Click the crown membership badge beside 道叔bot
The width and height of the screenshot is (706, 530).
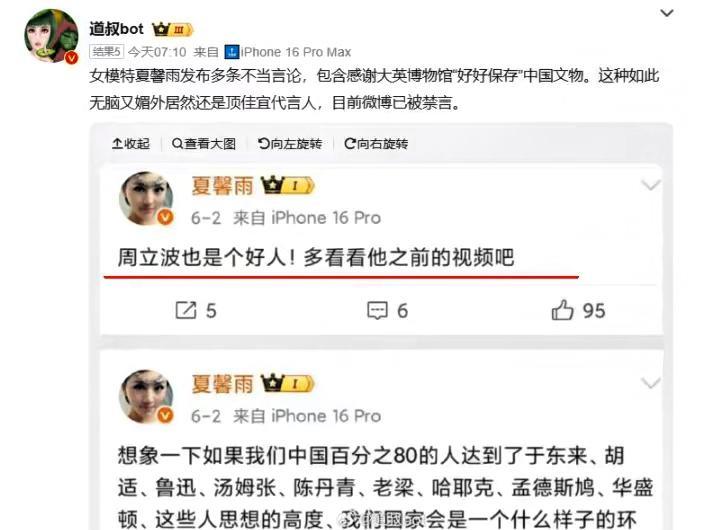tap(173, 30)
